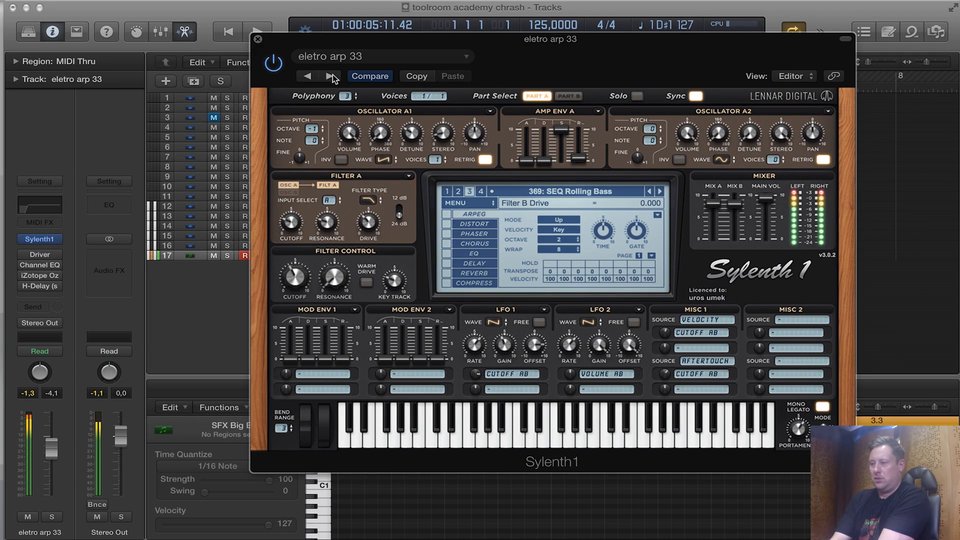
Task: Open the View Editor dropdown
Action: (x=794, y=76)
